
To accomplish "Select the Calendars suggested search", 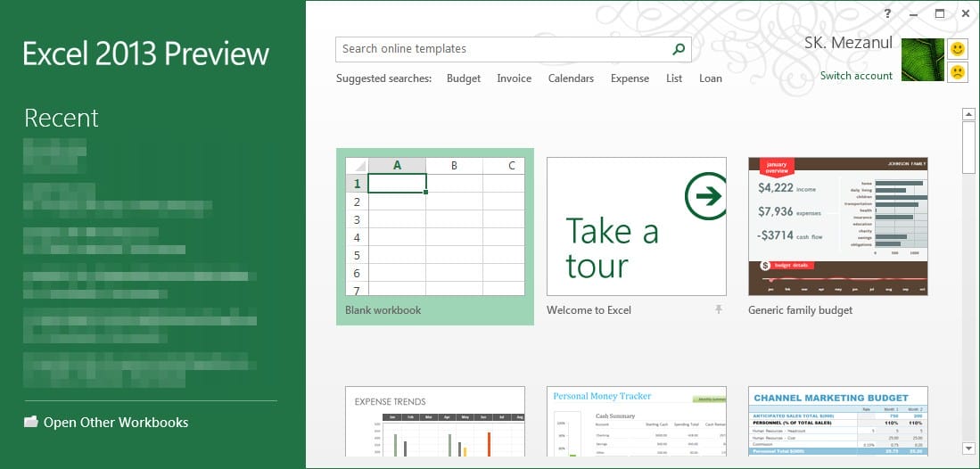I will point(571,78).
